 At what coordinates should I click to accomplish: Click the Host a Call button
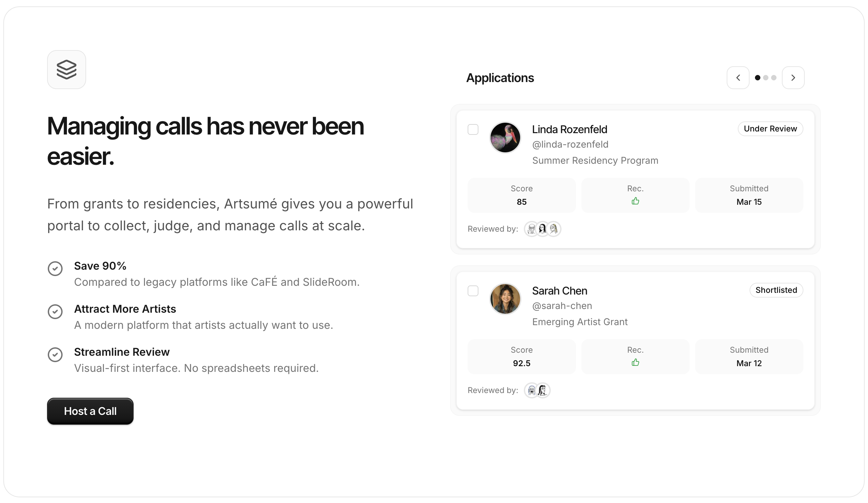(x=90, y=411)
